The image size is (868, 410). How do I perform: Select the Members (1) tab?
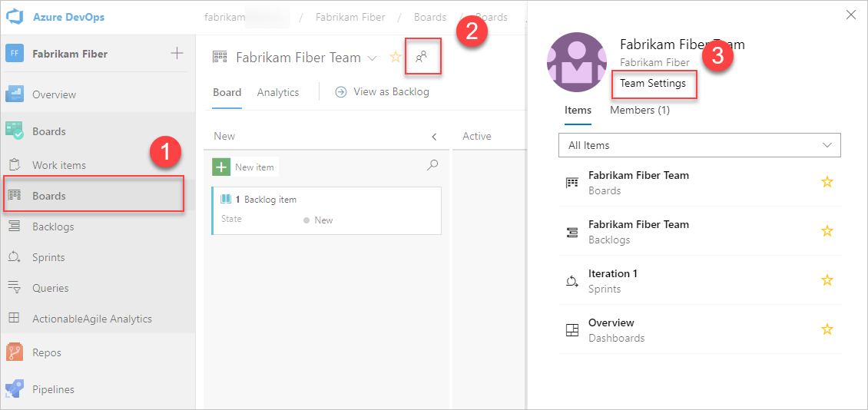click(640, 110)
